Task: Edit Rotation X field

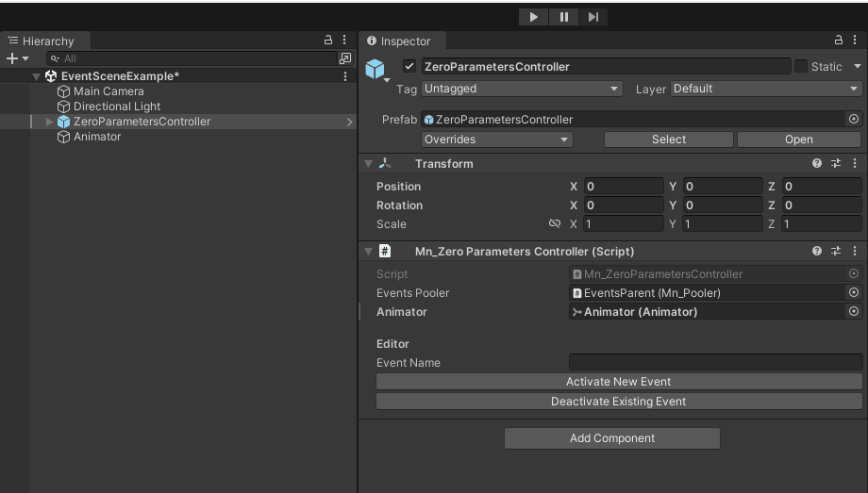Action: [624, 205]
